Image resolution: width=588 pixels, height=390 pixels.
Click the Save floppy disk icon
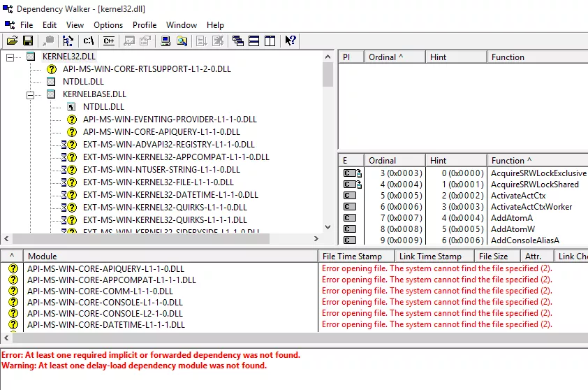coord(28,41)
